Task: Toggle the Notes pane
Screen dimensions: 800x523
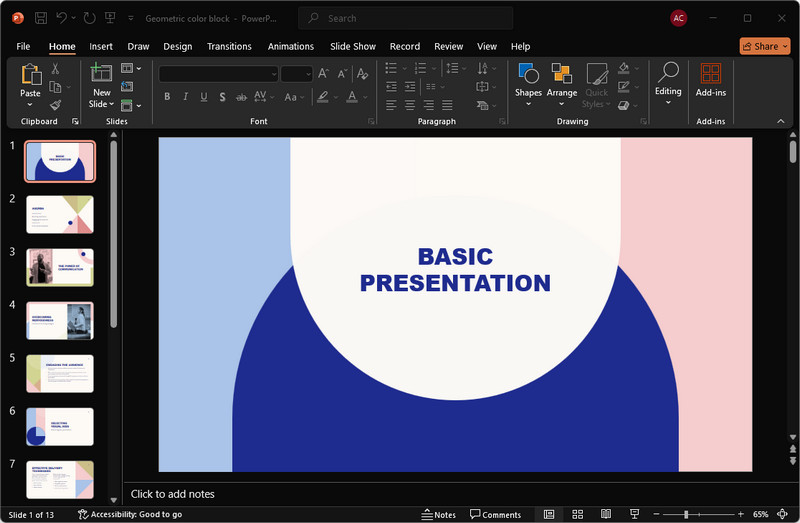Action: [439, 514]
